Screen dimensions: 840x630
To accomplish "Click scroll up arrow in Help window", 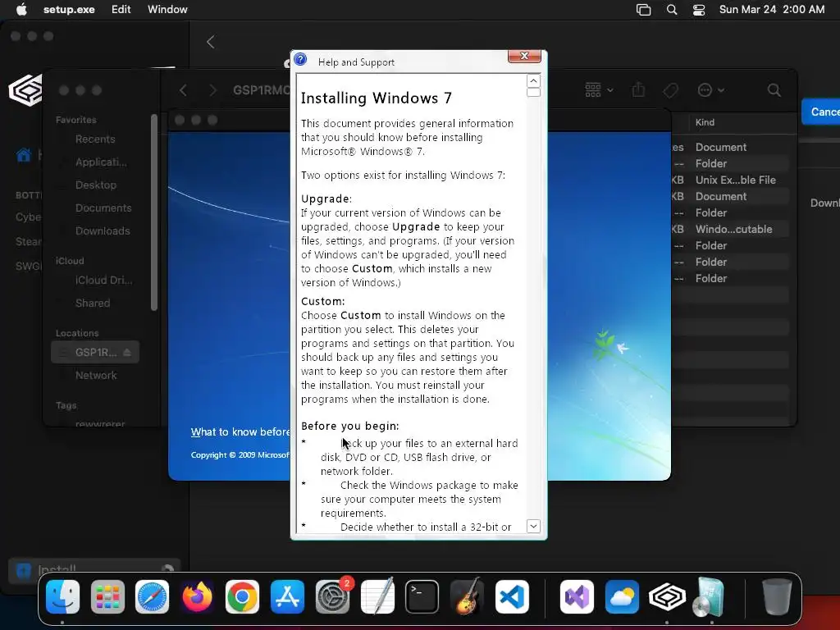I will (533, 81).
